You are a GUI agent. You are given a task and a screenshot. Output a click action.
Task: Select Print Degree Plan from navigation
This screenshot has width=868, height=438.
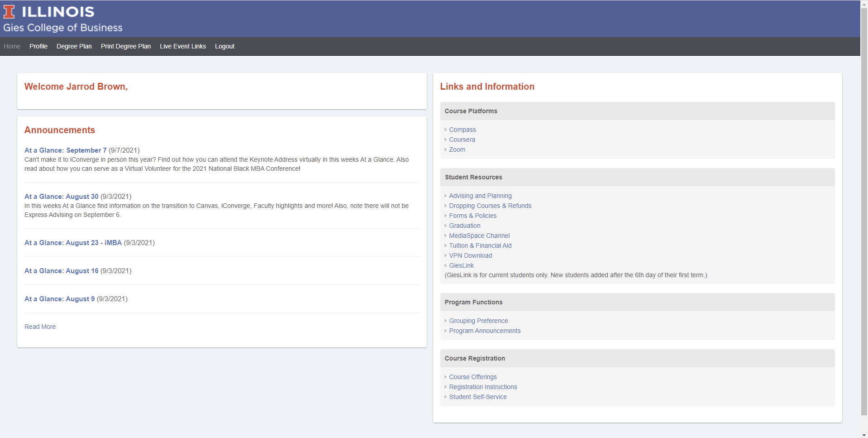click(125, 46)
